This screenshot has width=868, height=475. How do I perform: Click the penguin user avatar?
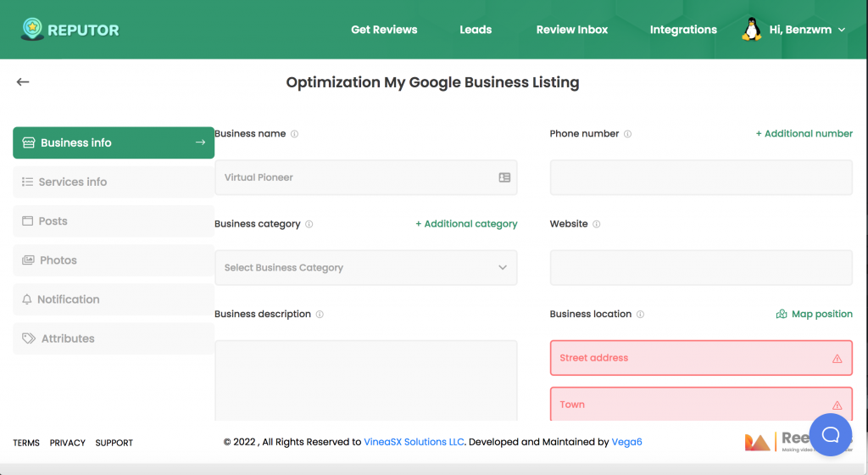coord(751,30)
